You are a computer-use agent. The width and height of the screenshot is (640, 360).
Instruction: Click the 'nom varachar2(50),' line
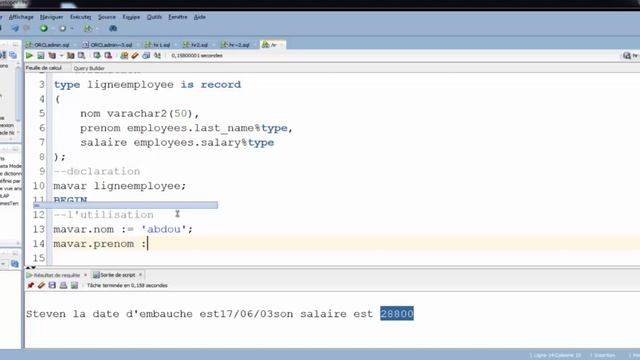pyautogui.click(x=140, y=113)
